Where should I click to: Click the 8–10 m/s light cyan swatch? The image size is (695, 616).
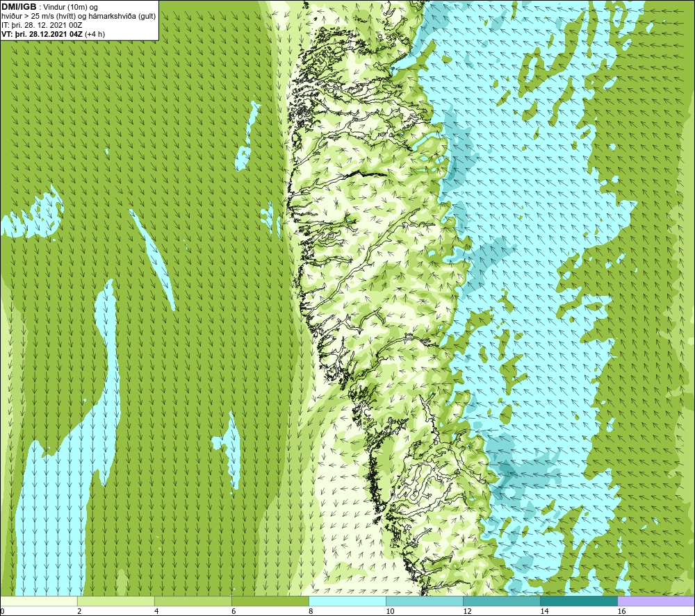tap(347, 601)
